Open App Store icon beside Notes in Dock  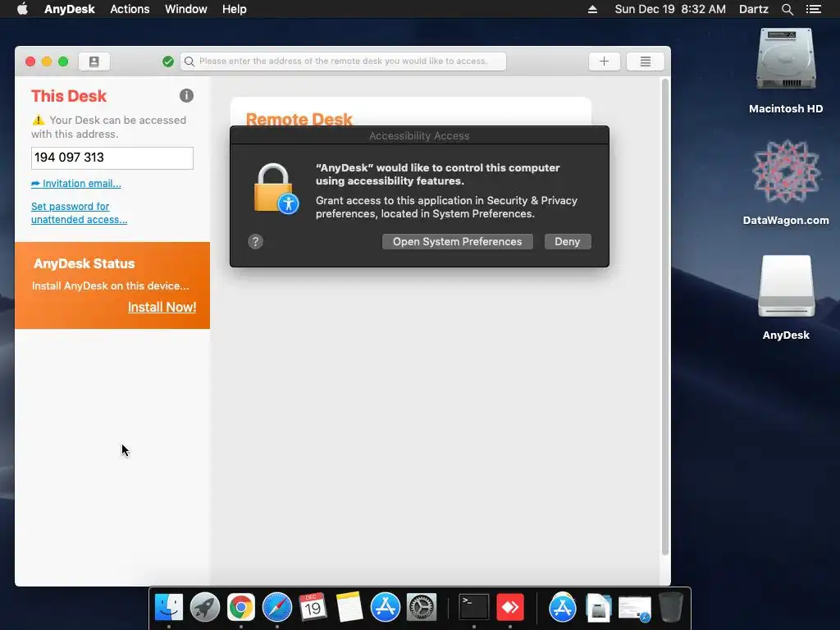click(x=386, y=608)
